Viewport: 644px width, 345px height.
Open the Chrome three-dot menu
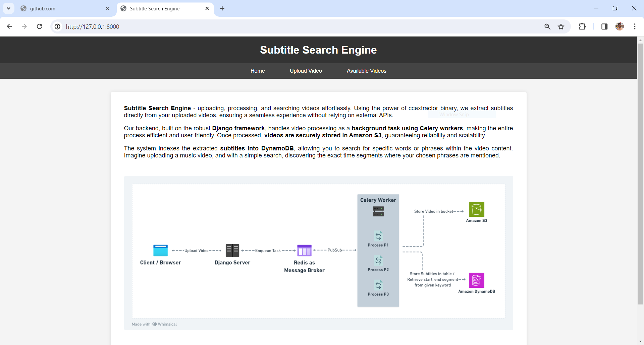635,26
